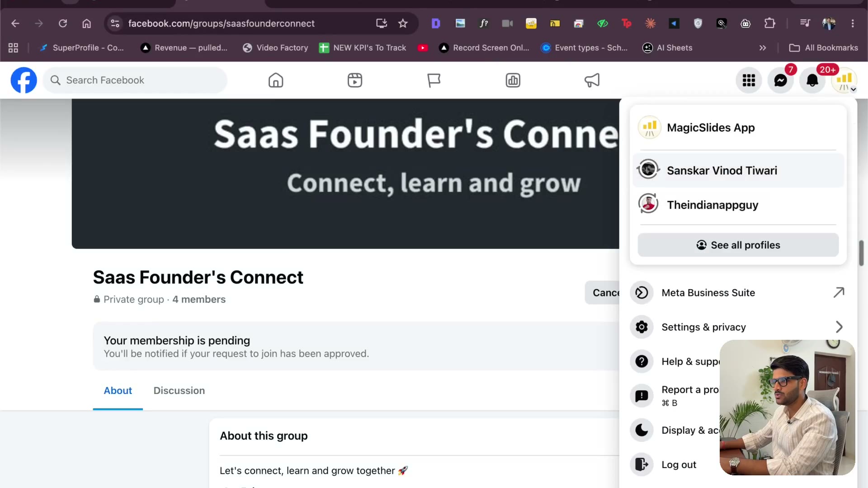Open the Facebook Video icon
Screen dimensions: 868x488
pos(355,80)
